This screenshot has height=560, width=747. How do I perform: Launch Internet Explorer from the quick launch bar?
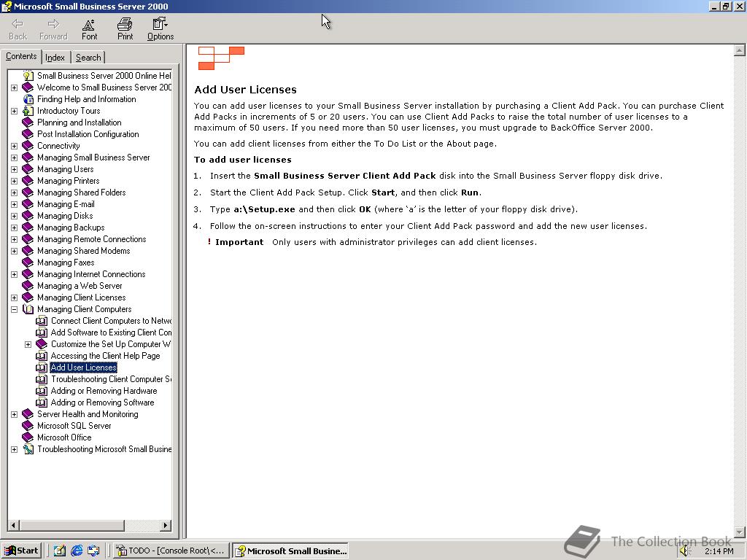[x=76, y=551]
